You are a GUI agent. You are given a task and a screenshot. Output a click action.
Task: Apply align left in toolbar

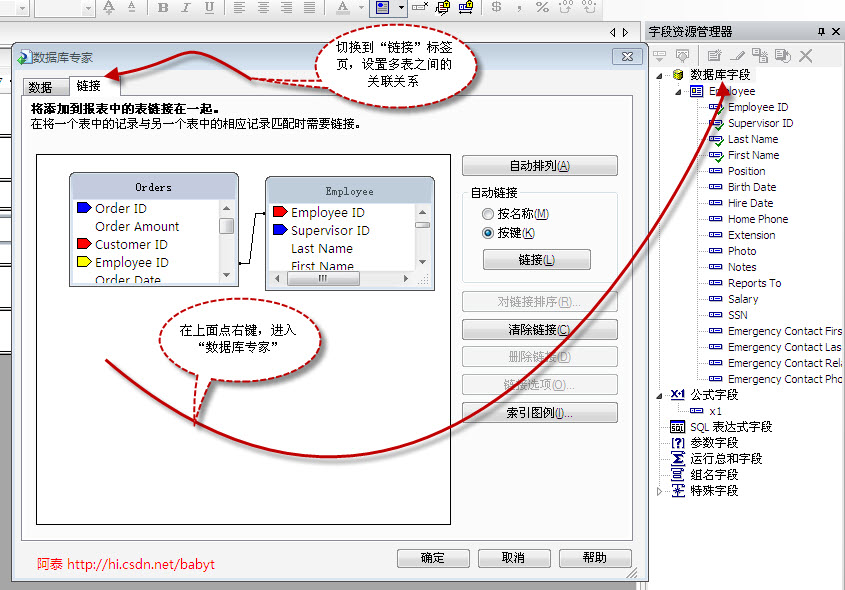pos(239,7)
